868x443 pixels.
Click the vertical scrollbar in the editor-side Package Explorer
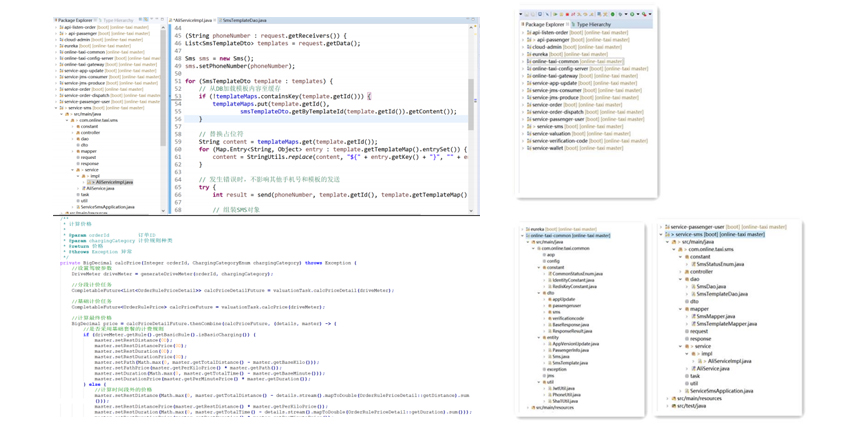pyautogui.click(x=163, y=86)
